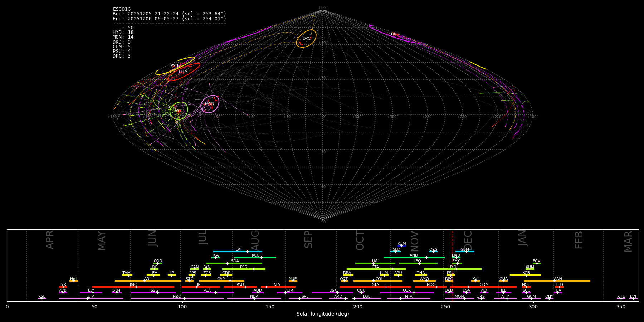Image resolution: width=644 pixels, height=322 pixels.
Task: Click the 'Solar longitude (deg)' axis label
Action: point(322,314)
